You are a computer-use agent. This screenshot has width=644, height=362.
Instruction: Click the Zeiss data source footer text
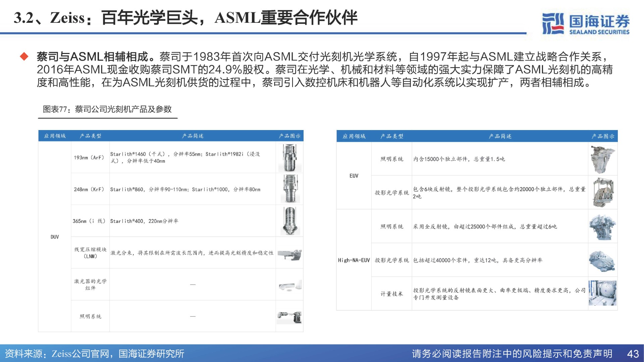pyautogui.click(x=95, y=354)
